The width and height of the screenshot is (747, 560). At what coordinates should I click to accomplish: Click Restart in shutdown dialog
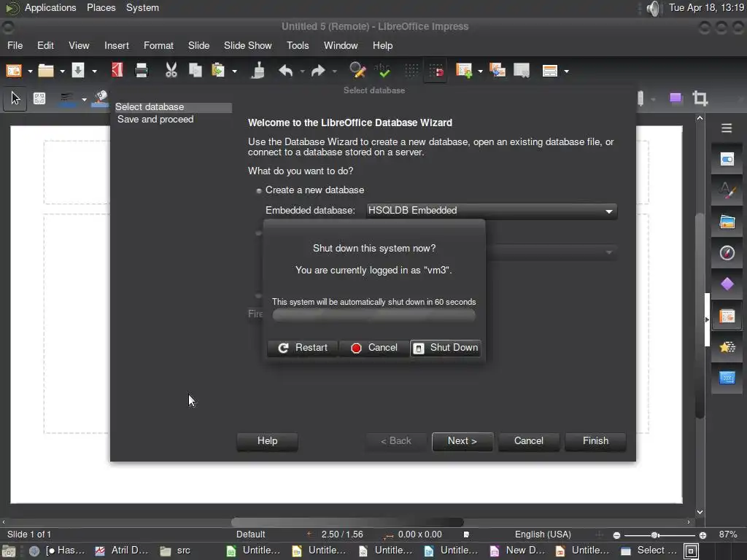pyautogui.click(x=303, y=348)
